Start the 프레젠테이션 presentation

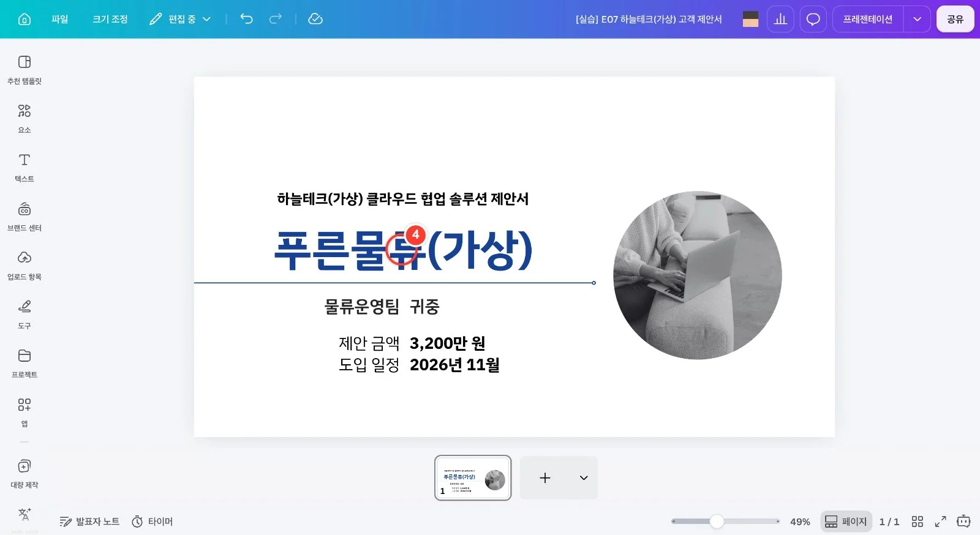867,19
